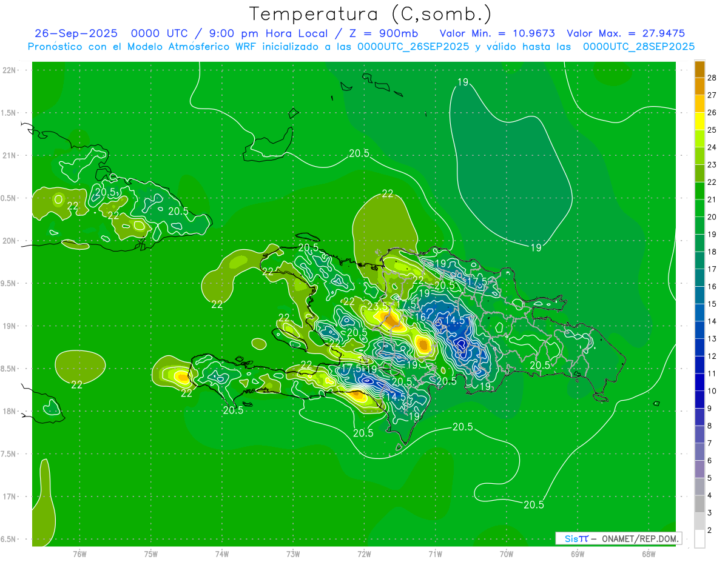Pick the yellow swatch between 25 and 26
728x562 pixels.
pyautogui.click(x=699, y=121)
